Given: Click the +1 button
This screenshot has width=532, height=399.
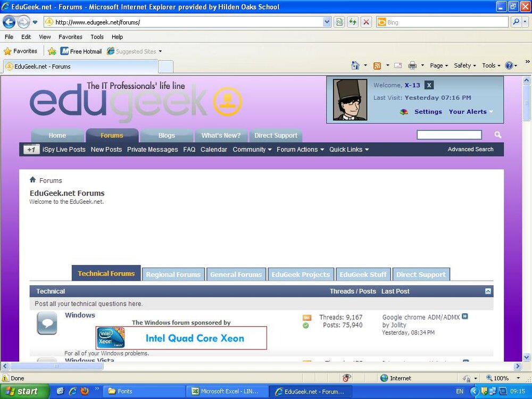Looking at the screenshot, I should click(31, 149).
